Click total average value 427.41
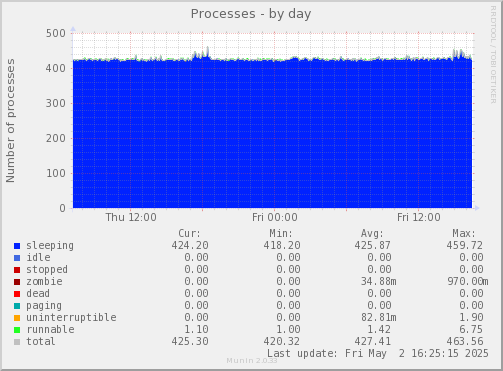The image size is (503, 371). click(373, 341)
